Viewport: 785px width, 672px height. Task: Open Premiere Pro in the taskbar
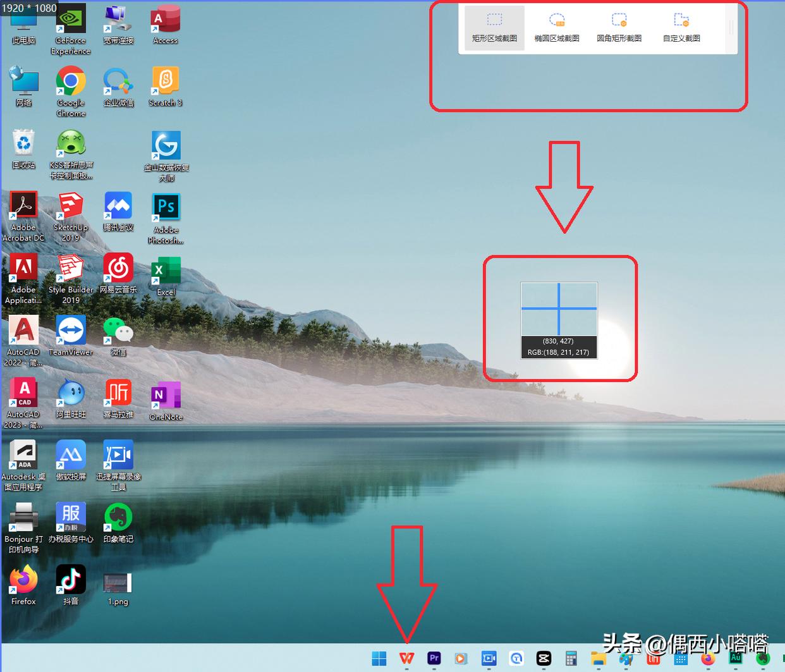[434, 658]
